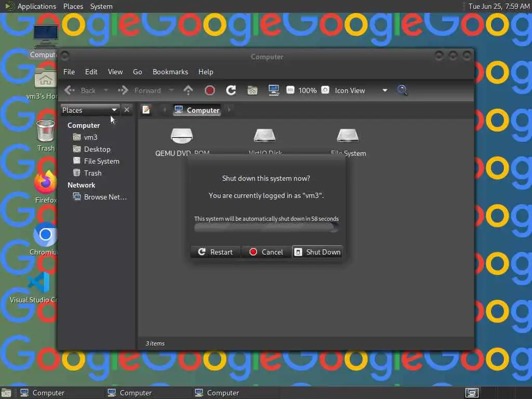Click the Search magnifier icon

coord(402,90)
